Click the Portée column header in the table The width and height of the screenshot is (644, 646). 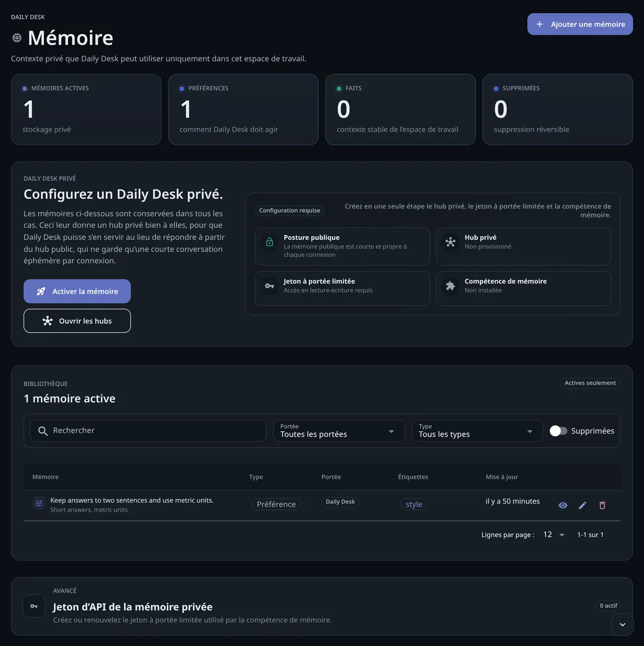click(x=331, y=477)
